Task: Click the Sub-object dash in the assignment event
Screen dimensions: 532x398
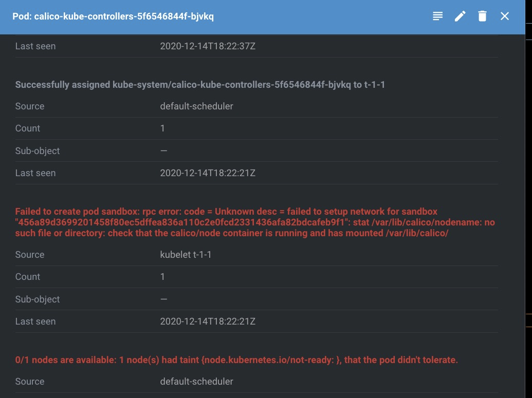Action: 163,150
